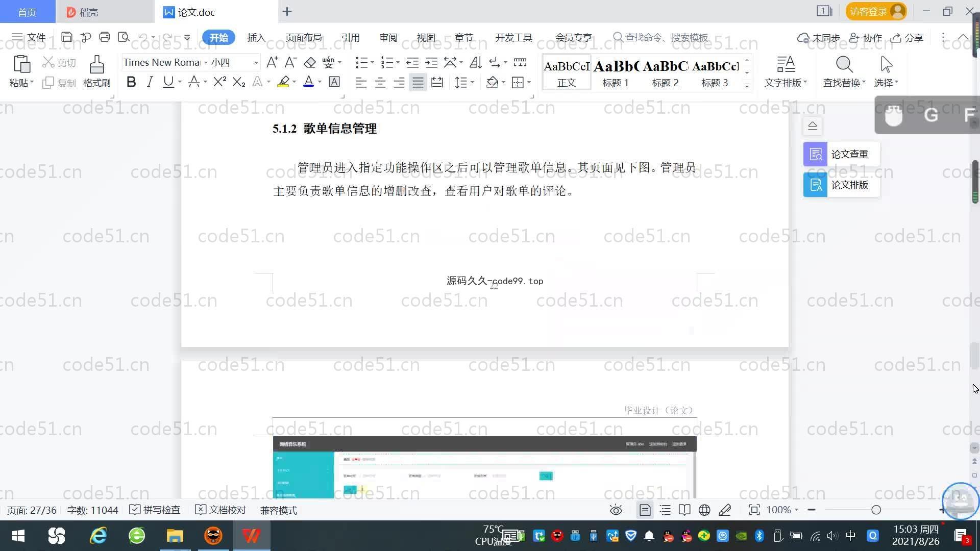Screen dimensions: 980x551
Task: Toggle eye protection mode icon
Action: 616,510
